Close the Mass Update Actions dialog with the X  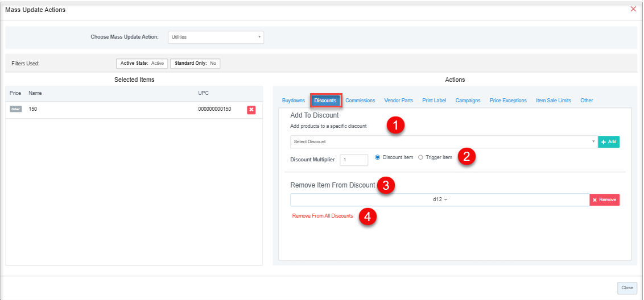pos(633,9)
